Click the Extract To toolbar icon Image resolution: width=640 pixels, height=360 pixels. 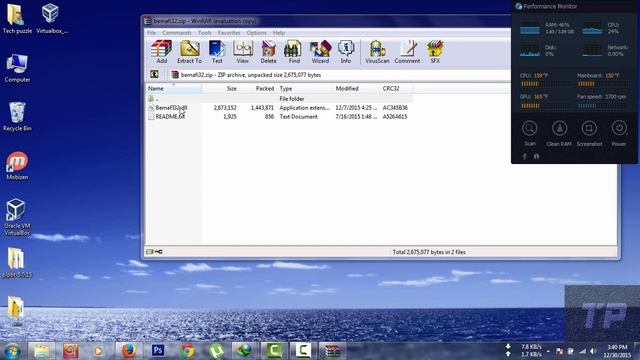point(189,52)
